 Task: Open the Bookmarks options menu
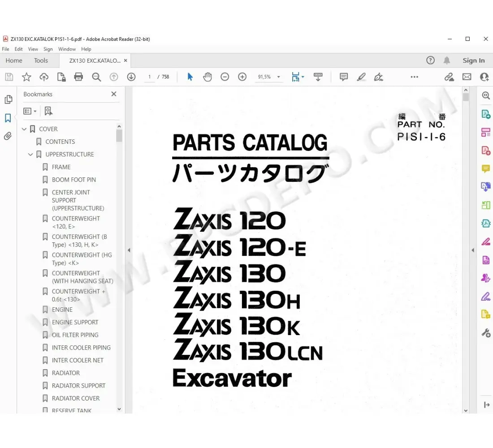(30, 111)
